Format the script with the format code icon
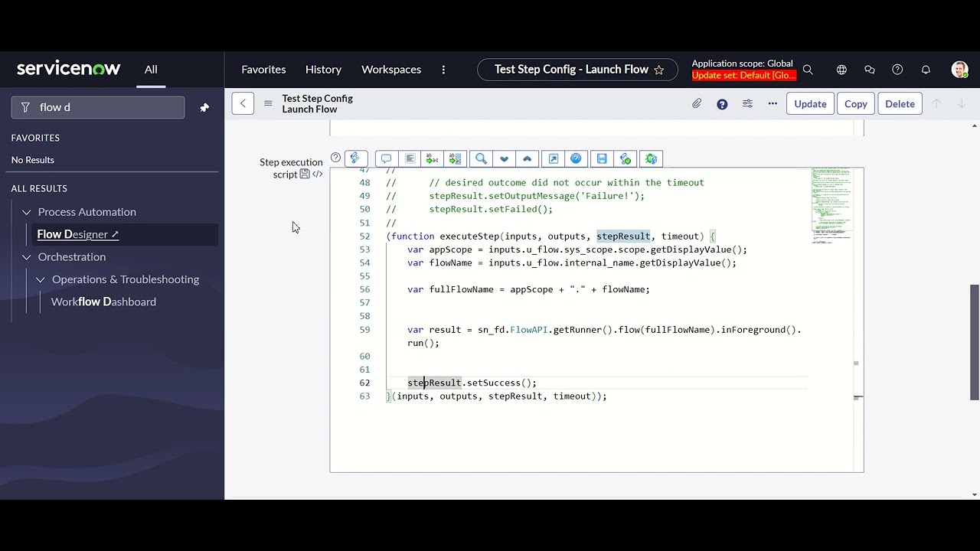980x551 pixels. (410, 158)
